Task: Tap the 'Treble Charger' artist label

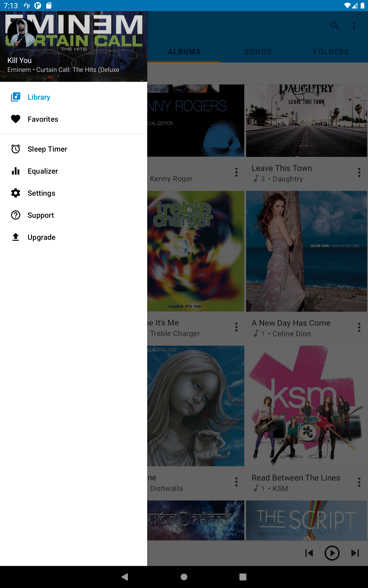Action: tap(175, 334)
